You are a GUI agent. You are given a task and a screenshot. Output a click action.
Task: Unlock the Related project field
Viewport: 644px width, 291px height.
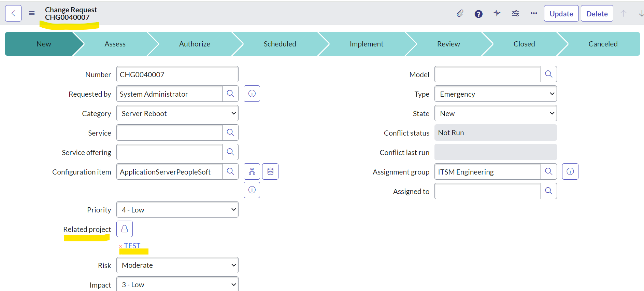tap(125, 229)
